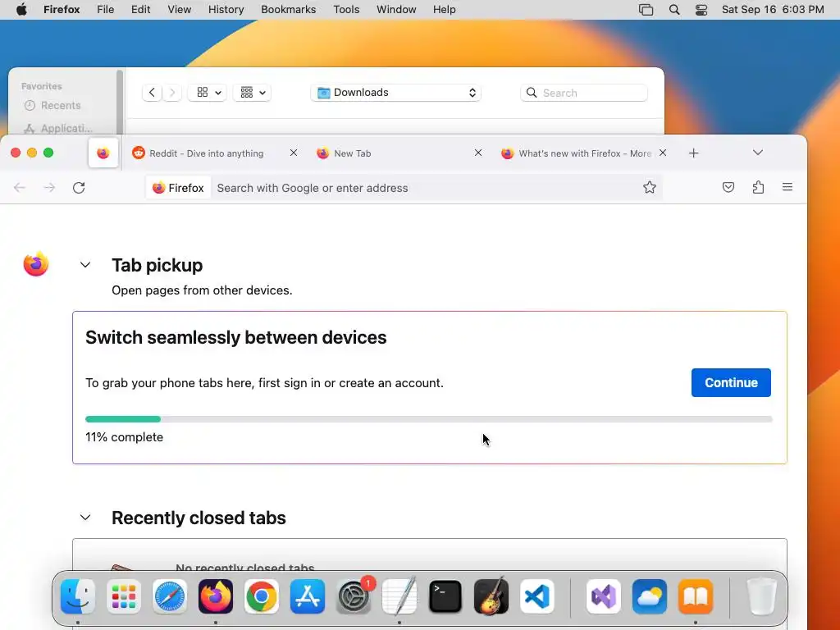Open GarageBand from the Dock
Screen dimensions: 840x630
click(491, 596)
